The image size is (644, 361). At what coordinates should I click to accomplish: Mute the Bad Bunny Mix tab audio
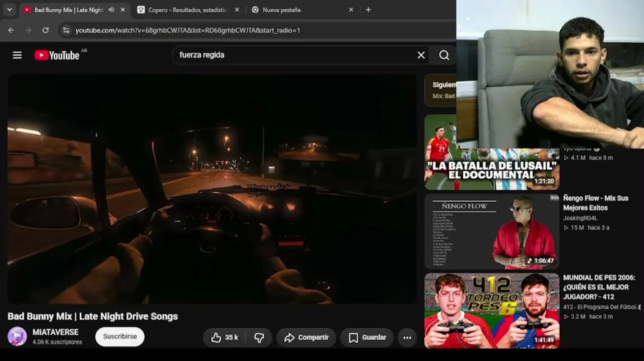(x=111, y=10)
